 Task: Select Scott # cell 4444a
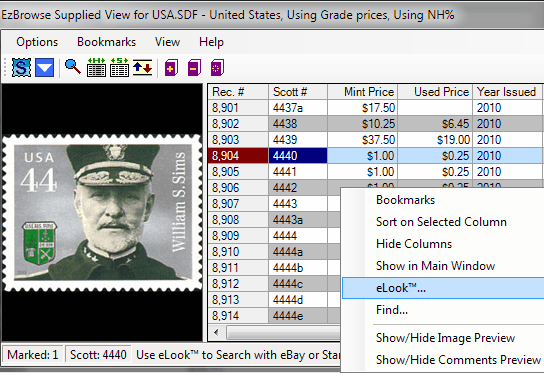[298, 252]
